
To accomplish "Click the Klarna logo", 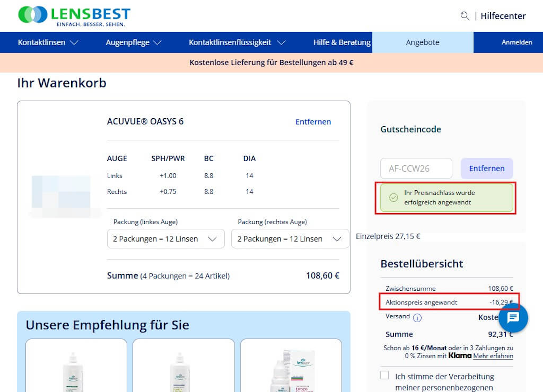I will [460, 356].
